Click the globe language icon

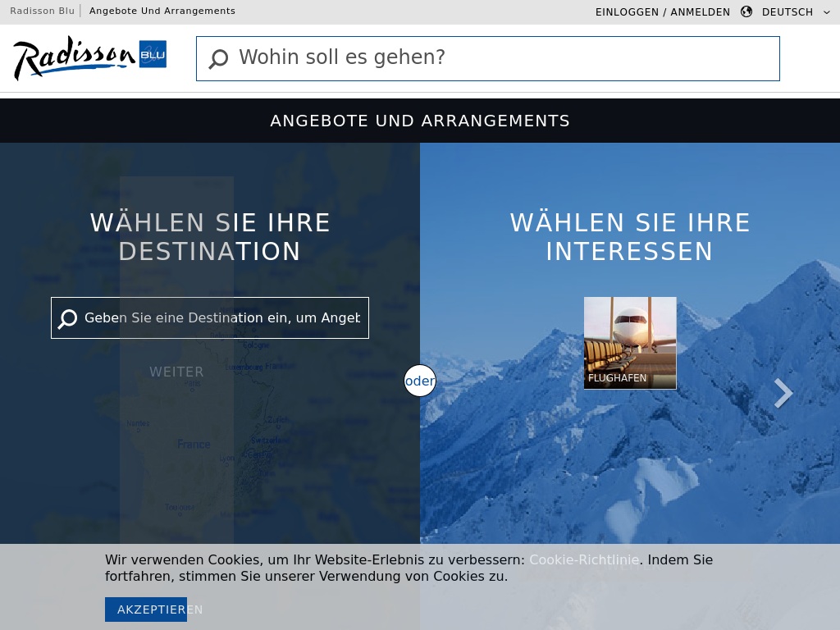pyautogui.click(x=746, y=11)
